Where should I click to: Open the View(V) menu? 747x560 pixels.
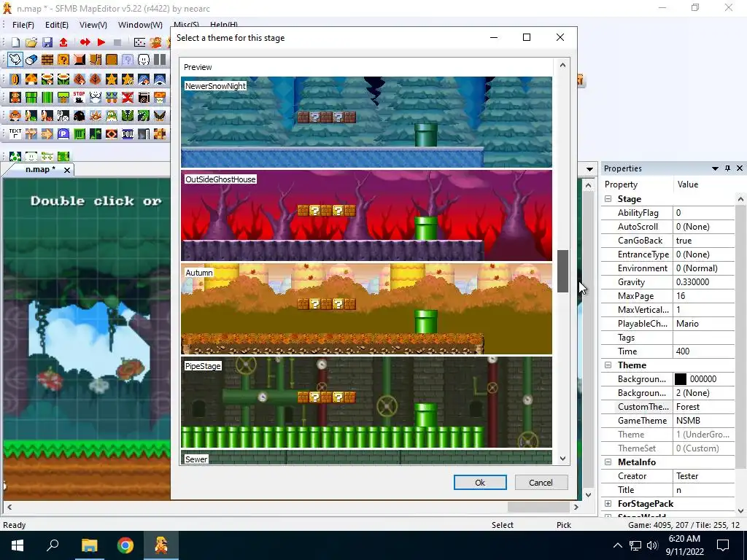(x=93, y=25)
